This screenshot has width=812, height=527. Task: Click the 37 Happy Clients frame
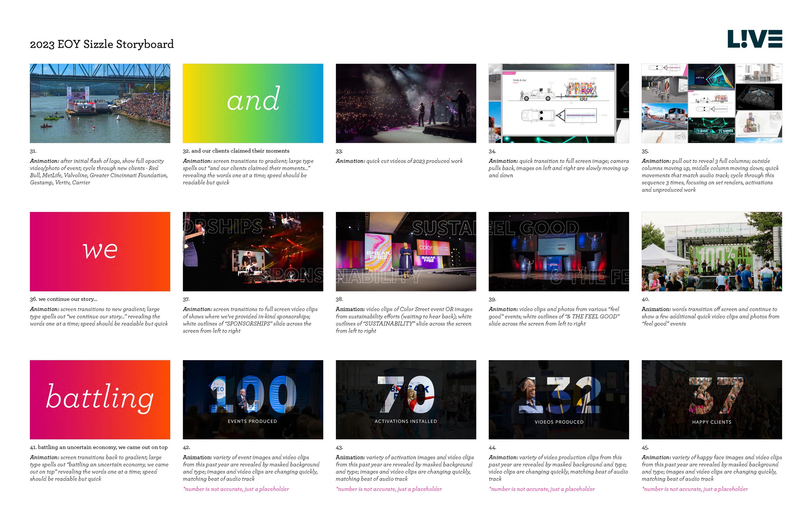point(711,399)
